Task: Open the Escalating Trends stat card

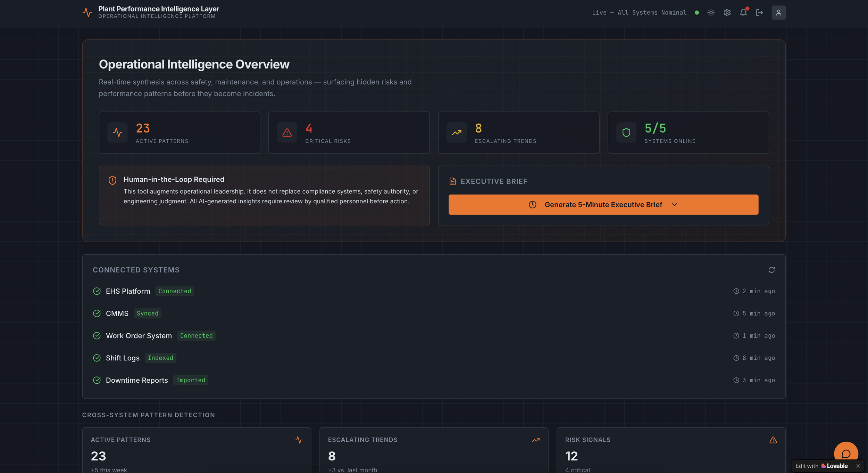Action: tap(518, 132)
